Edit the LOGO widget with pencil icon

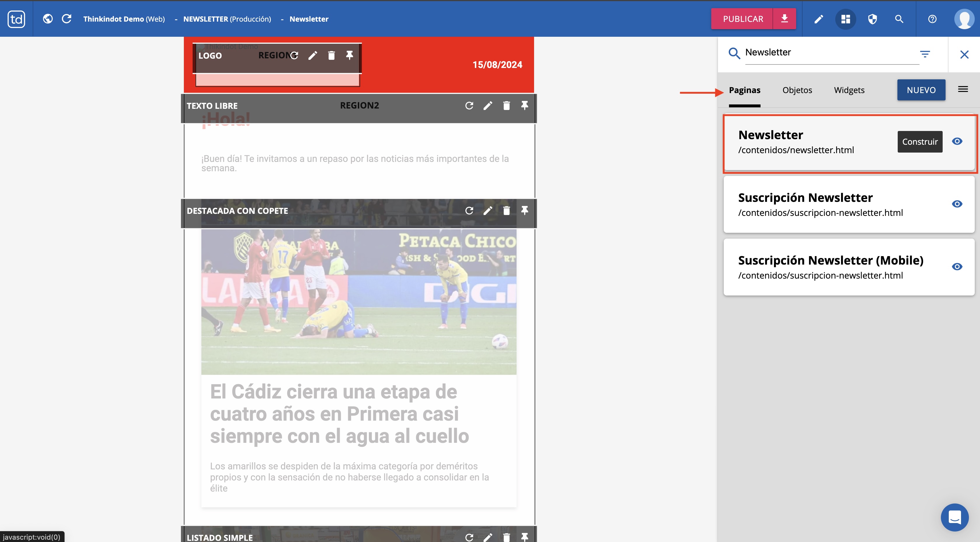(x=313, y=55)
